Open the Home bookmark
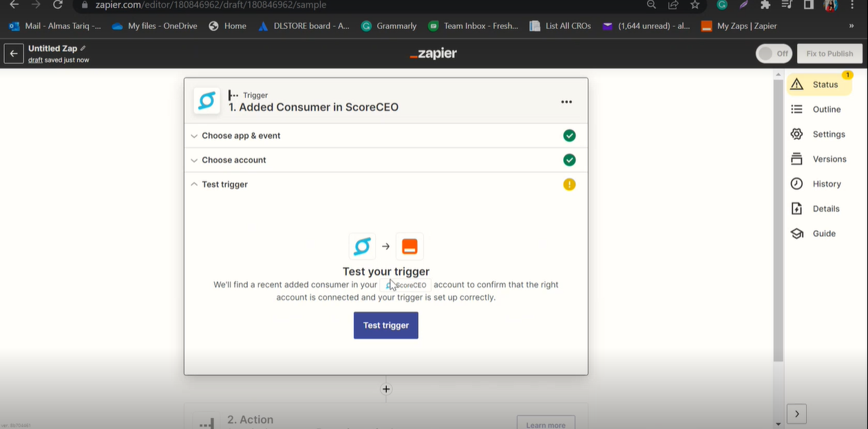868x429 pixels. [x=227, y=25]
